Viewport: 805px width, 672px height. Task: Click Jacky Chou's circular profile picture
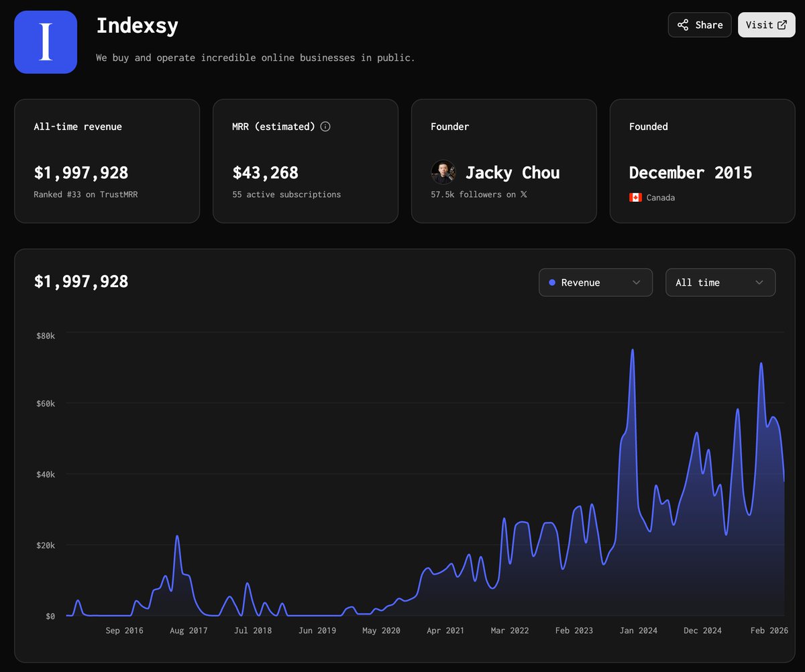point(443,172)
